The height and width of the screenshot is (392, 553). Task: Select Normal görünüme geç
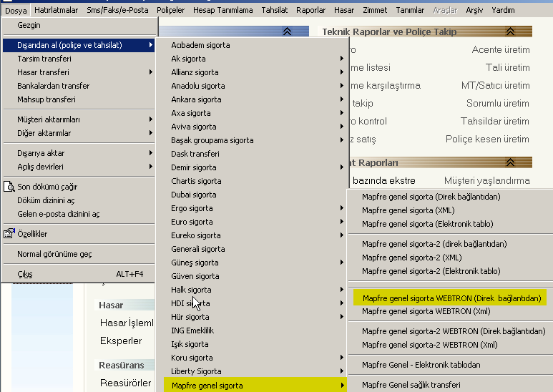tap(54, 254)
